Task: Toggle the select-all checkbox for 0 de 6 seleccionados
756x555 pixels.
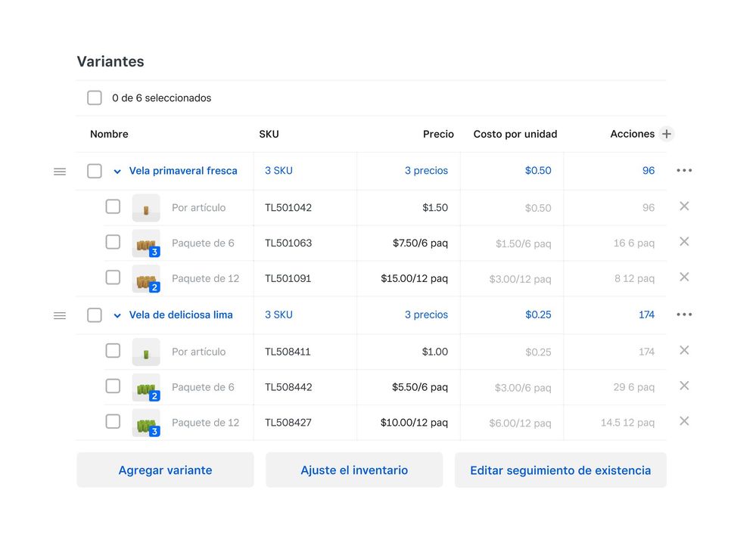Action: coord(95,98)
